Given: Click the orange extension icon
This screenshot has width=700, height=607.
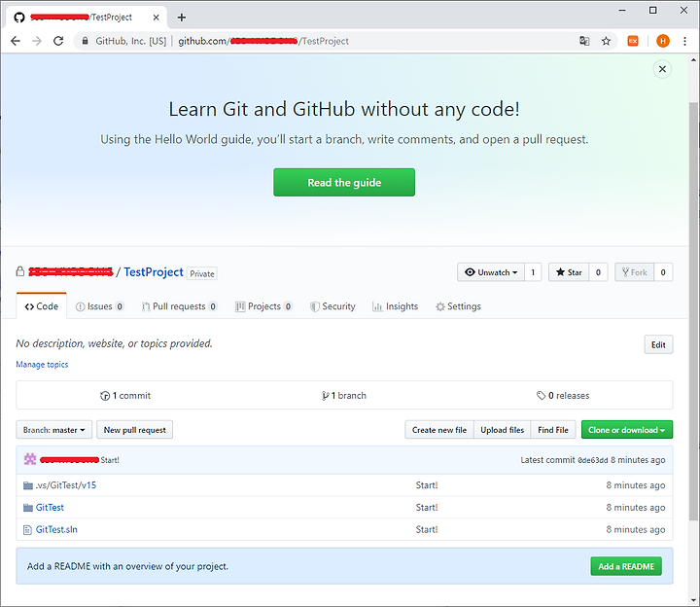Looking at the screenshot, I should click(633, 41).
